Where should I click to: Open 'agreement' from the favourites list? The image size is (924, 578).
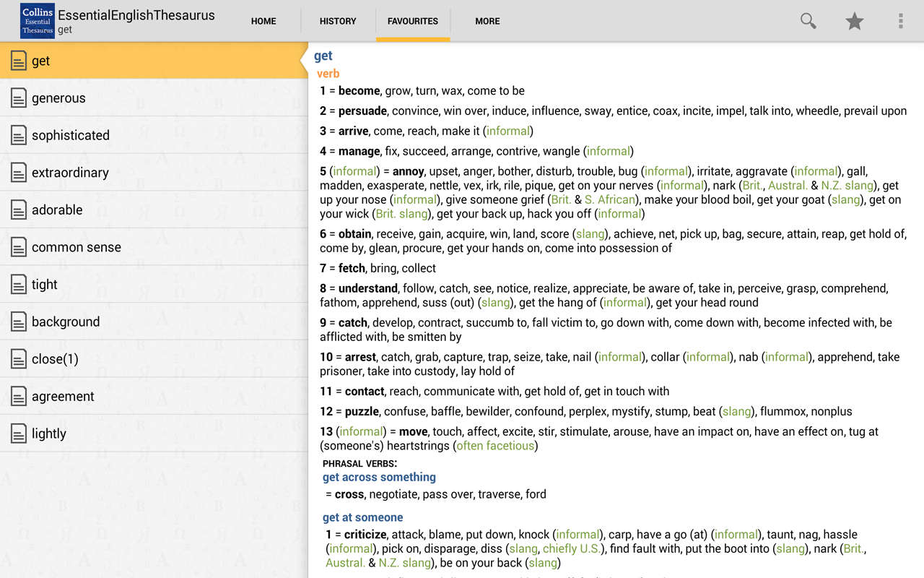[x=63, y=397]
